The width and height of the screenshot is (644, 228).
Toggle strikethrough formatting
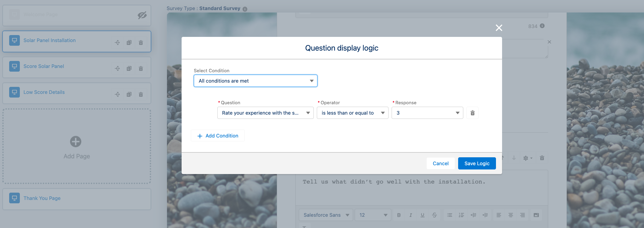[434, 215]
